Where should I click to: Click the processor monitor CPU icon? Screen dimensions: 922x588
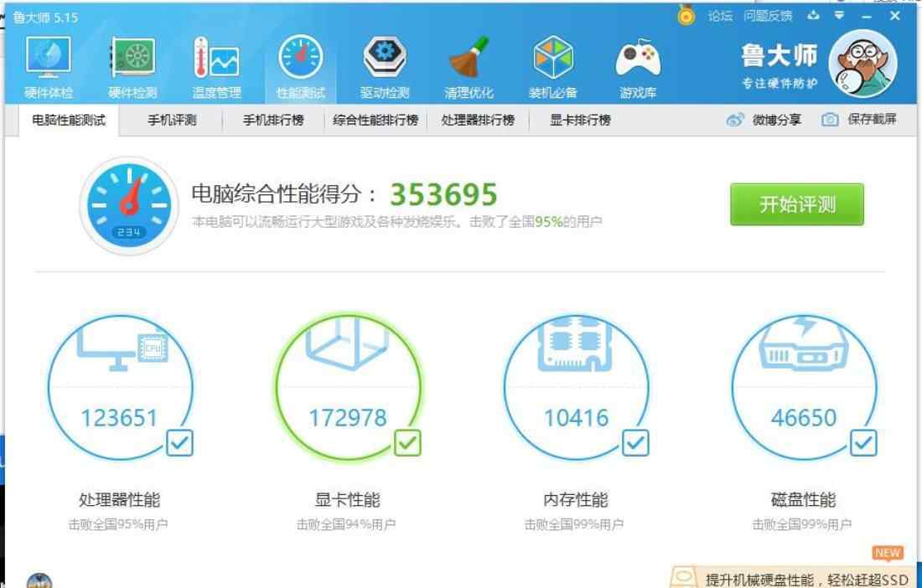(123, 349)
